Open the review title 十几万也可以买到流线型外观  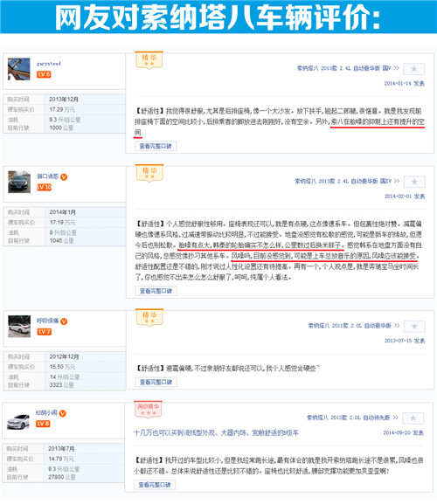click(216, 432)
